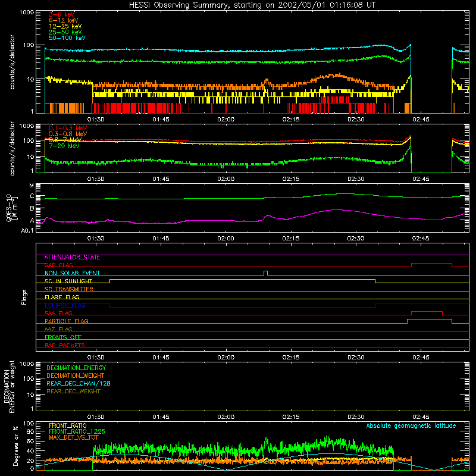Click the red '0.1-0.3 MeV' legend label
The image size is (476, 476).
[x=68, y=128]
